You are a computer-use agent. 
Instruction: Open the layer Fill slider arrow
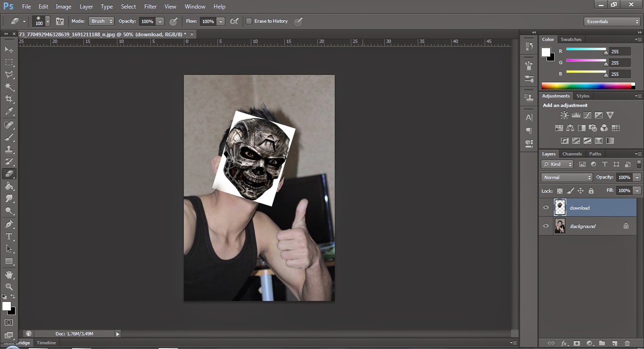tap(637, 191)
